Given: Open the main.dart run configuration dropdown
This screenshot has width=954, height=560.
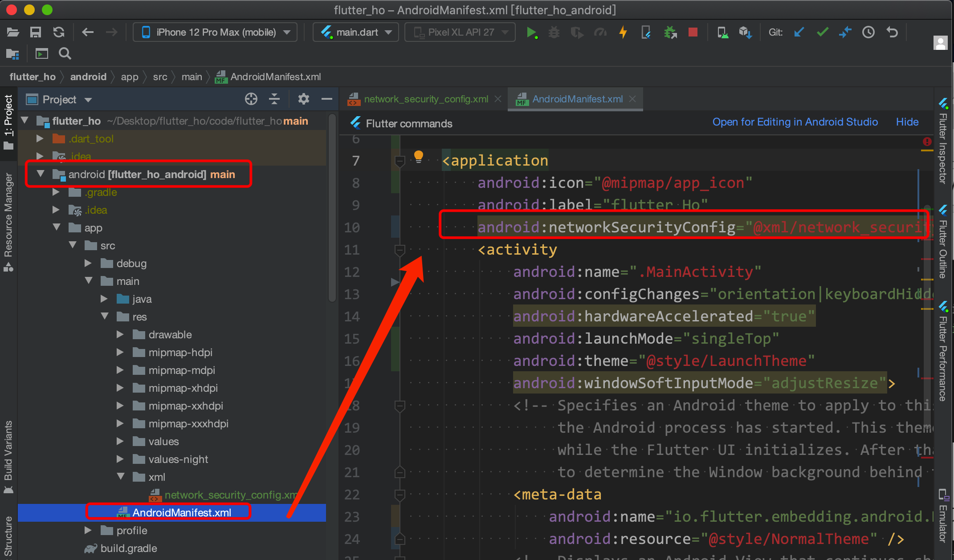Looking at the screenshot, I should point(356,32).
